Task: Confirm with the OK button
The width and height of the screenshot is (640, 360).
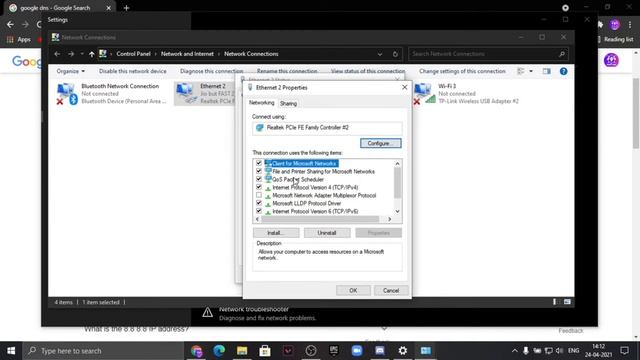Action: click(x=353, y=290)
